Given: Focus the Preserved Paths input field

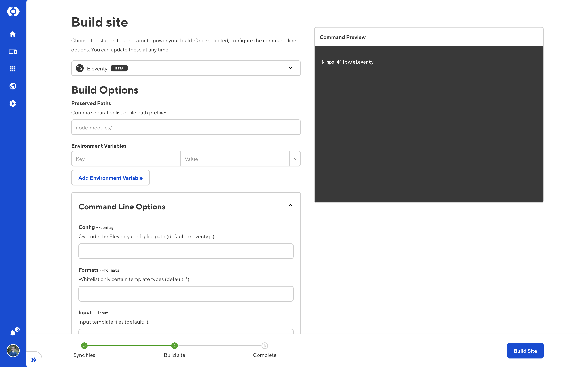Looking at the screenshot, I should (186, 127).
